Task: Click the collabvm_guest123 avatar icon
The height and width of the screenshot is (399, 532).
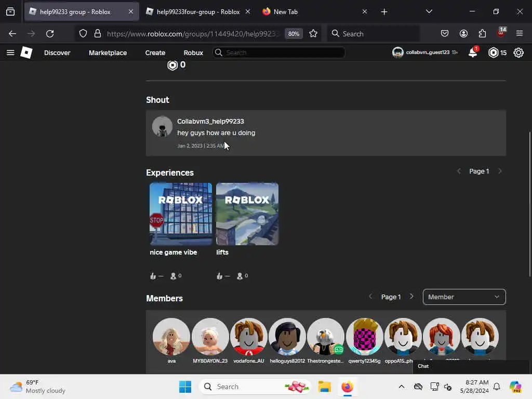Action: (397, 52)
